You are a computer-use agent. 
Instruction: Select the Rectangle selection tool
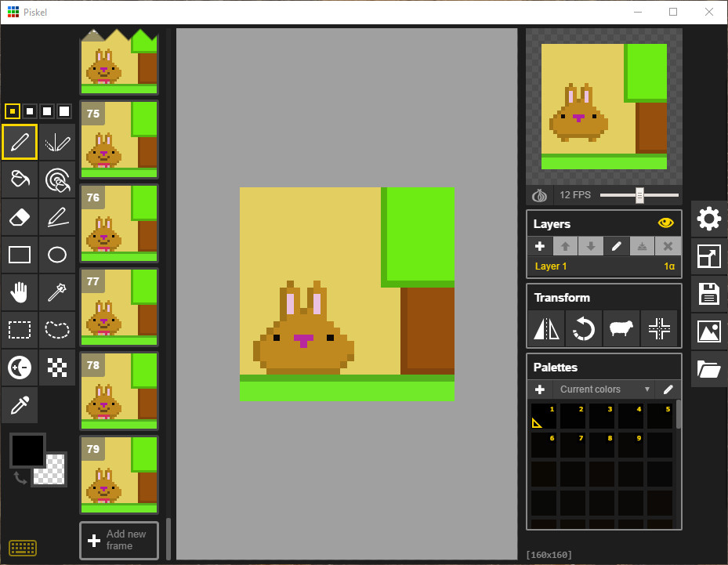20,330
